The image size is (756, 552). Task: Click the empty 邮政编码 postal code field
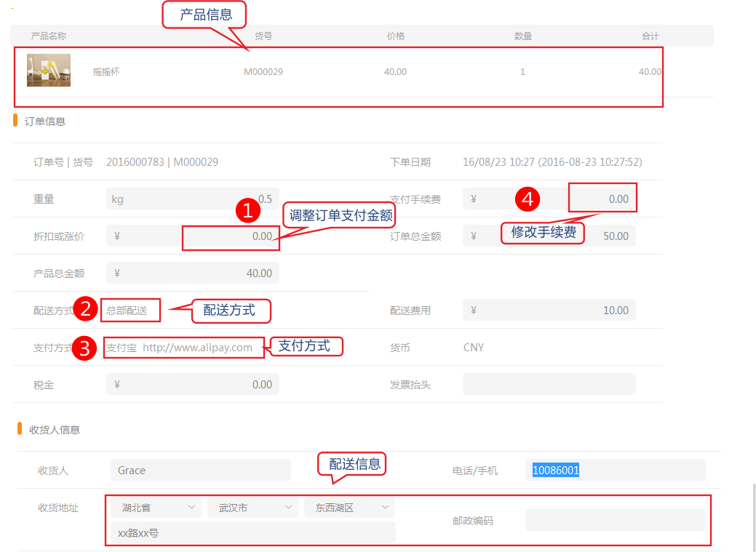click(615, 521)
